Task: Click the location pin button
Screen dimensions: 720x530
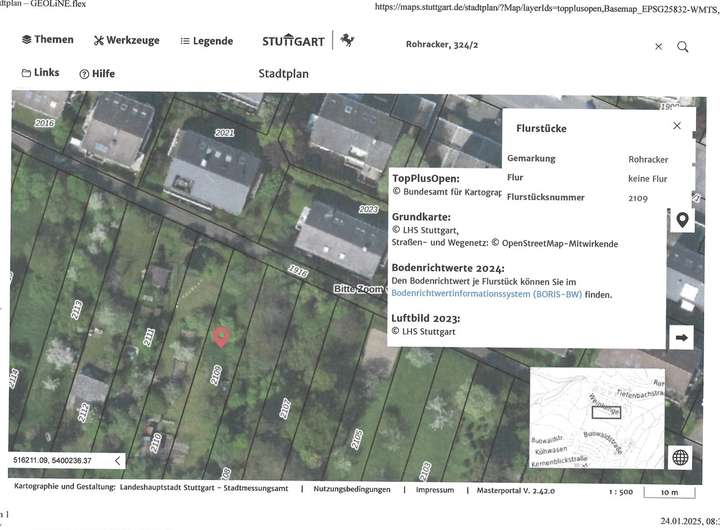Action: (x=682, y=221)
